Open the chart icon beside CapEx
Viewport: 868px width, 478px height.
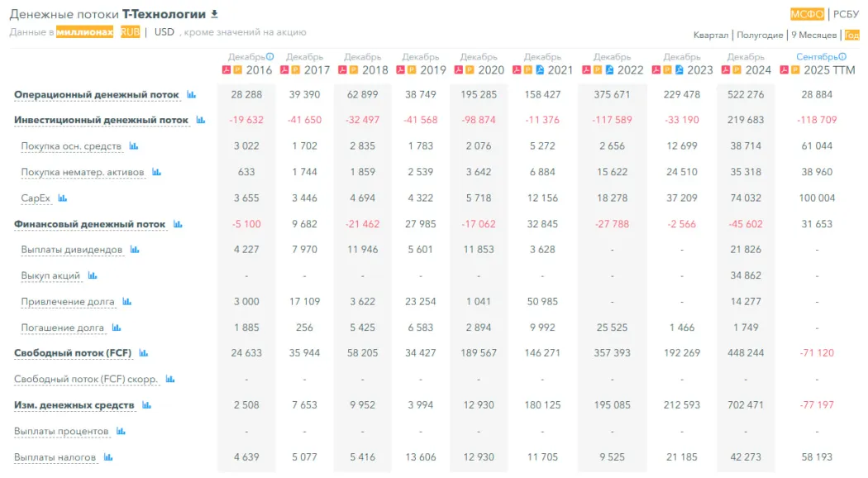pyautogui.click(x=62, y=198)
